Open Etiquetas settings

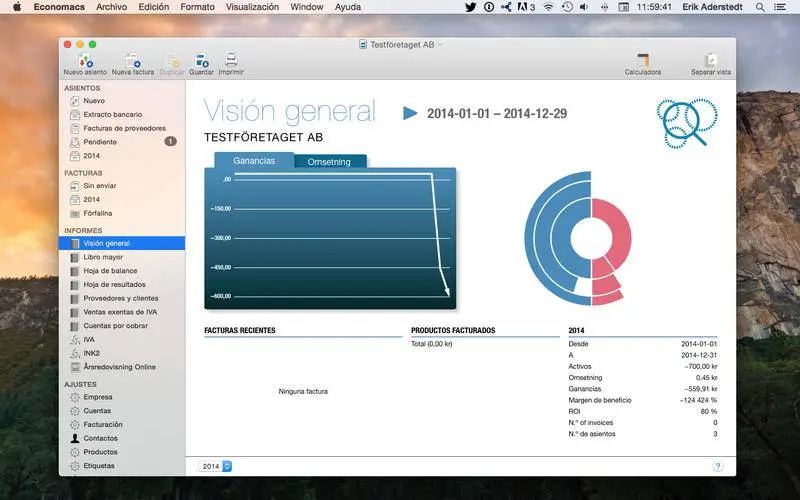click(99, 466)
